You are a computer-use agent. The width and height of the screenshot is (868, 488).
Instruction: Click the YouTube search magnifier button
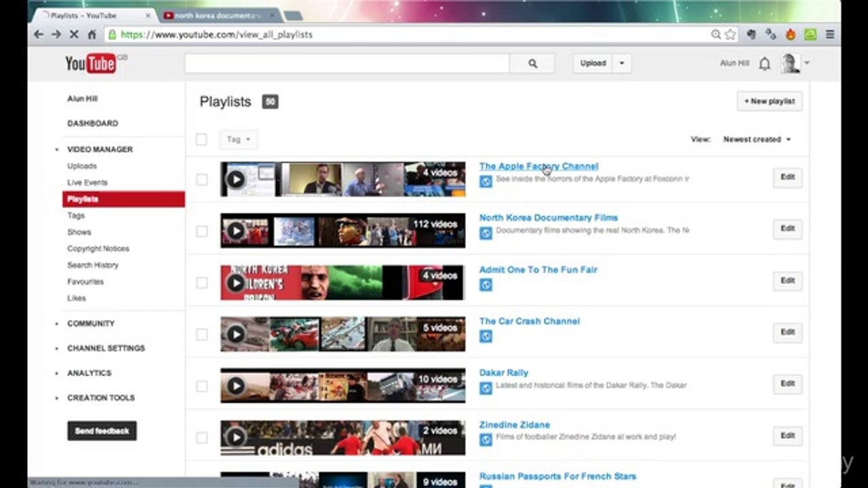(532, 64)
